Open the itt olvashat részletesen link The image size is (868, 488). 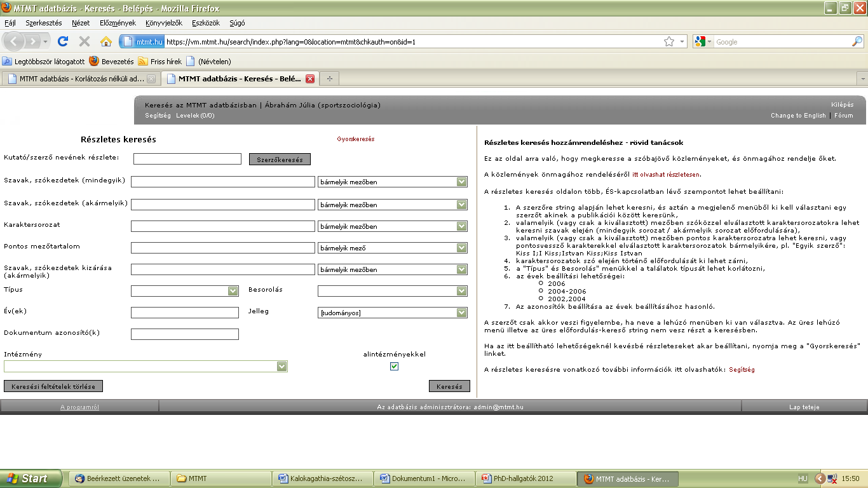(x=666, y=175)
